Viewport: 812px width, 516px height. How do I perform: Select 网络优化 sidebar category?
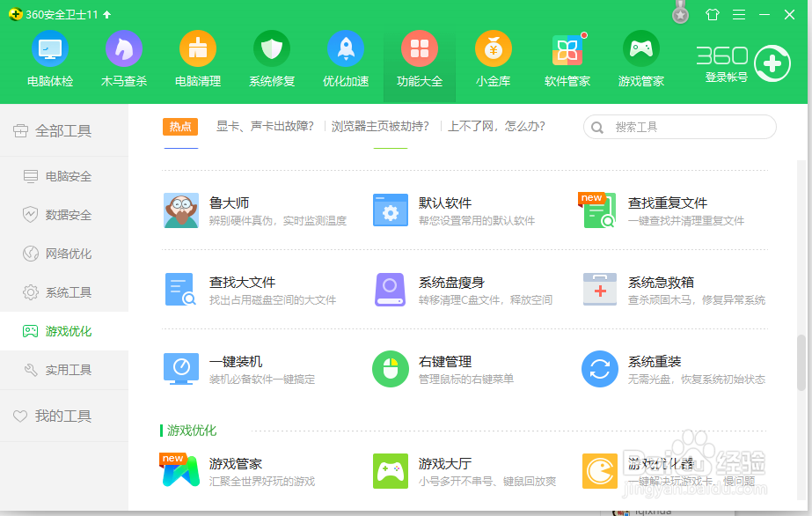point(64,254)
